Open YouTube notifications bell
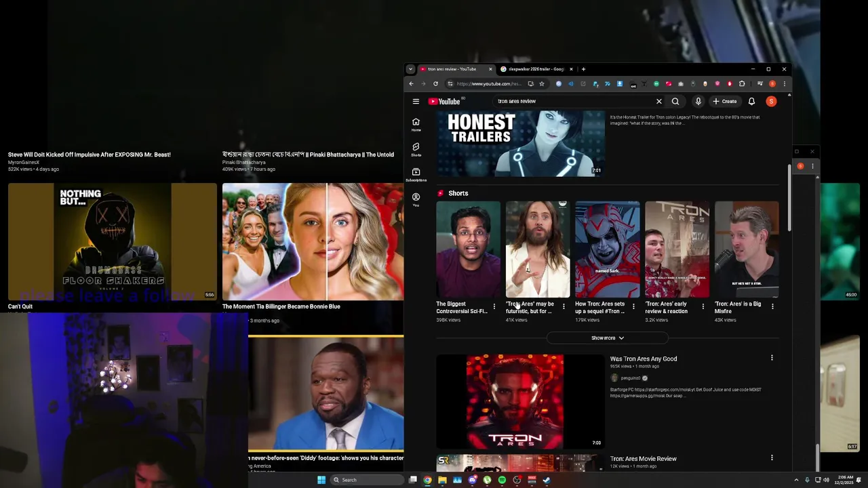This screenshot has height=488, width=868. (x=751, y=101)
